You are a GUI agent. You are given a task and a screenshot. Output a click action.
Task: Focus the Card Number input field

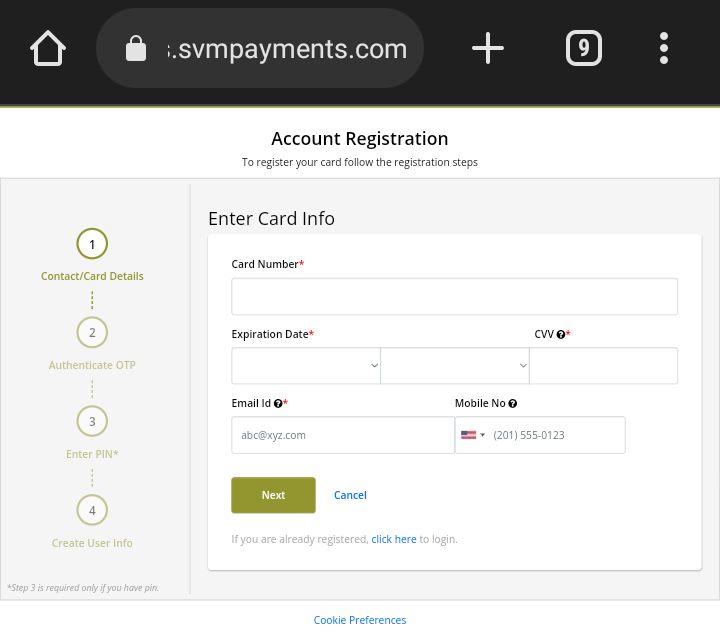(454, 297)
